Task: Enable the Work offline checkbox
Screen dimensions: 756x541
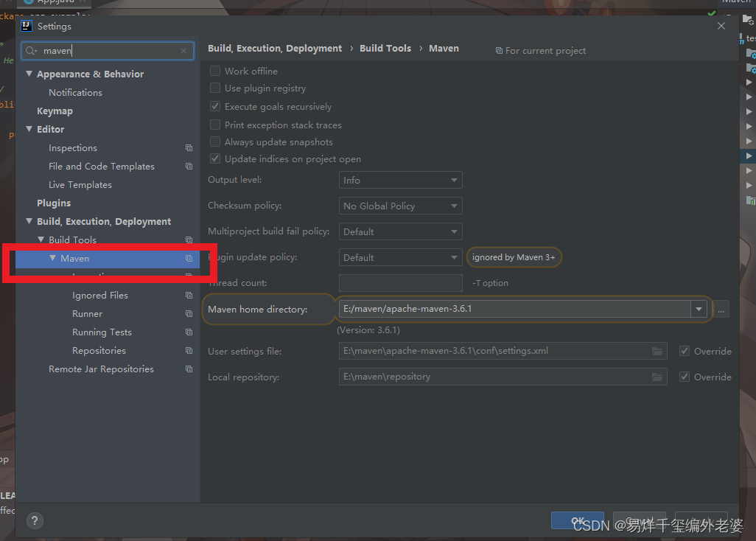Action: point(215,71)
